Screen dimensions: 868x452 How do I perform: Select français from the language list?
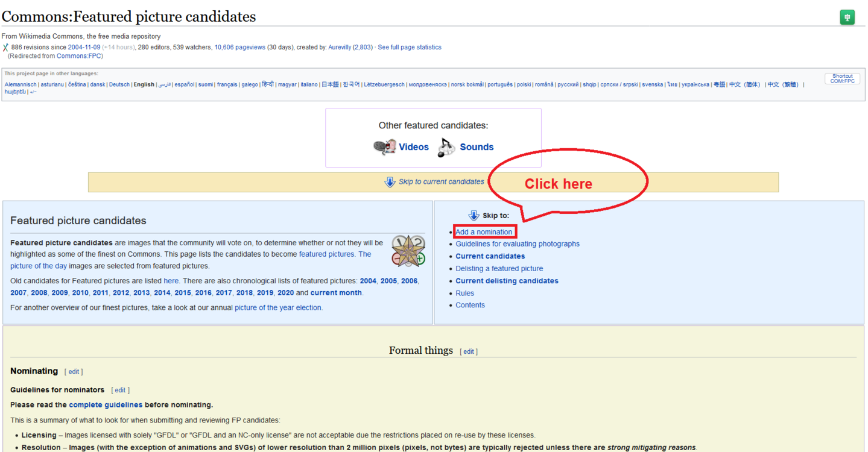point(227,85)
